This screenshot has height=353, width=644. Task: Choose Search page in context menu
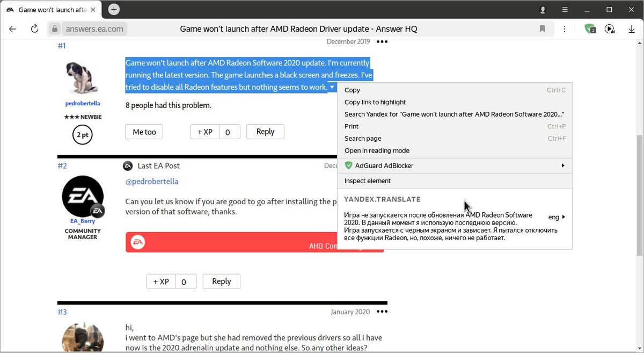[455, 139]
